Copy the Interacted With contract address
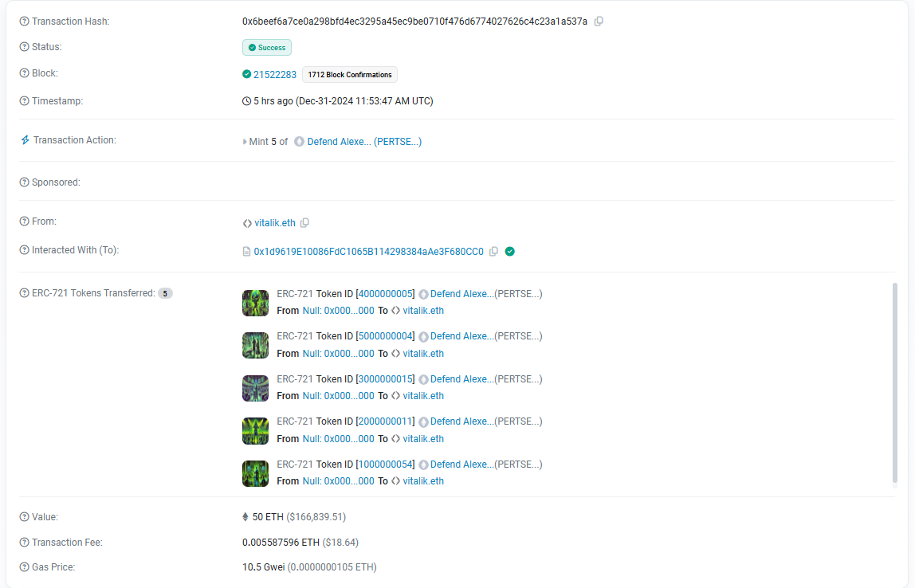The height and width of the screenshot is (588, 915). [x=493, y=252]
